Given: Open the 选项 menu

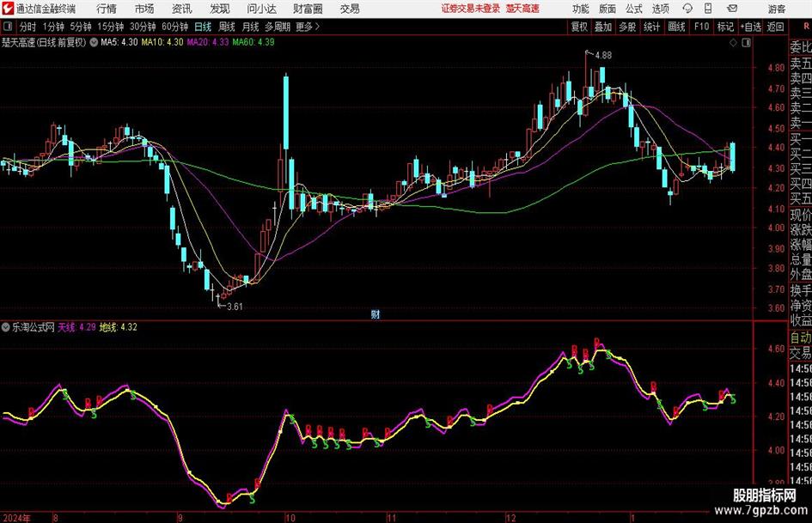Looking at the screenshot, I should pyautogui.click(x=661, y=9).
